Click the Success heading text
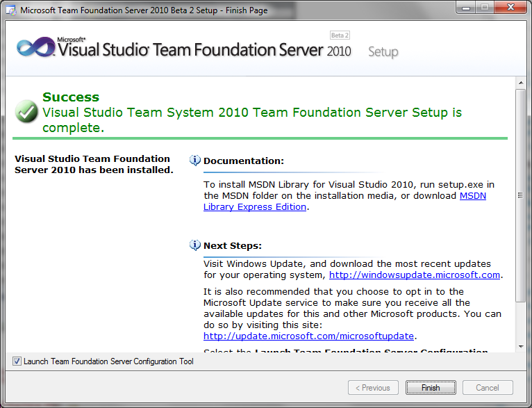Image resolution: width=532 pixels, height=408 pixels. pos(71,97)
